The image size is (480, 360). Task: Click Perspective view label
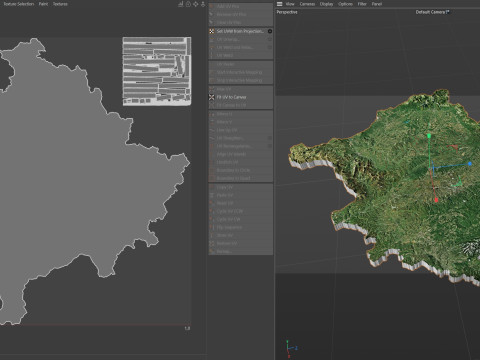tap(287, 12)
